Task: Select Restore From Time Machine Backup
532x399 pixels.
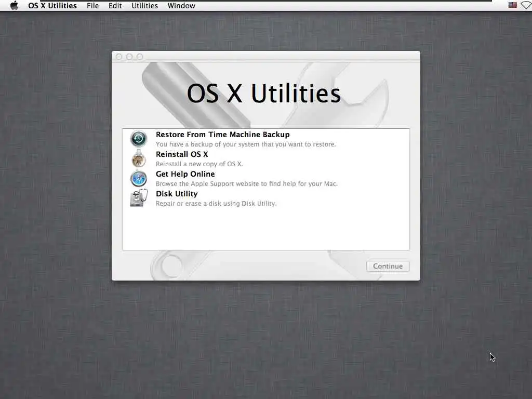Action: pyautogui.click(x=266, y=139)
